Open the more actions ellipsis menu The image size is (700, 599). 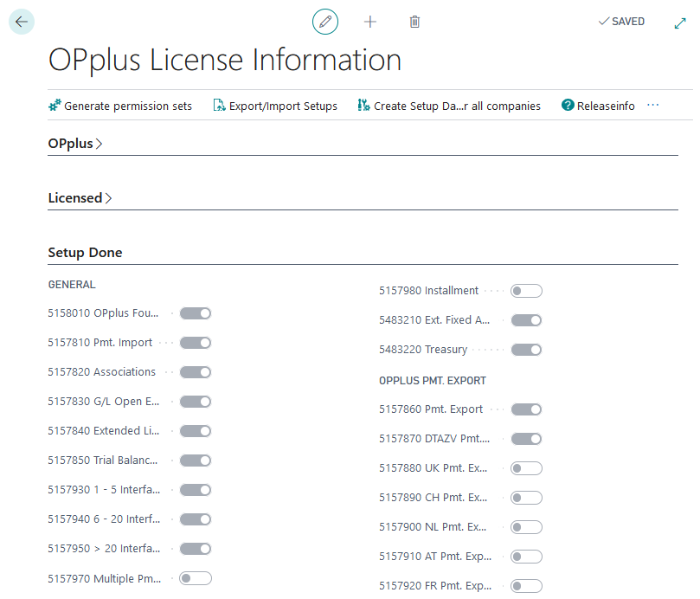653,106
